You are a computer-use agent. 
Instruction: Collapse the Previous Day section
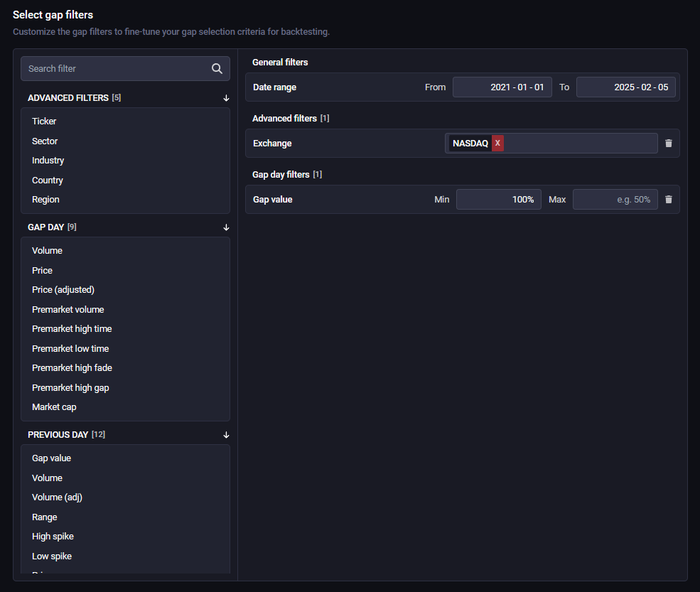point(226,435)
